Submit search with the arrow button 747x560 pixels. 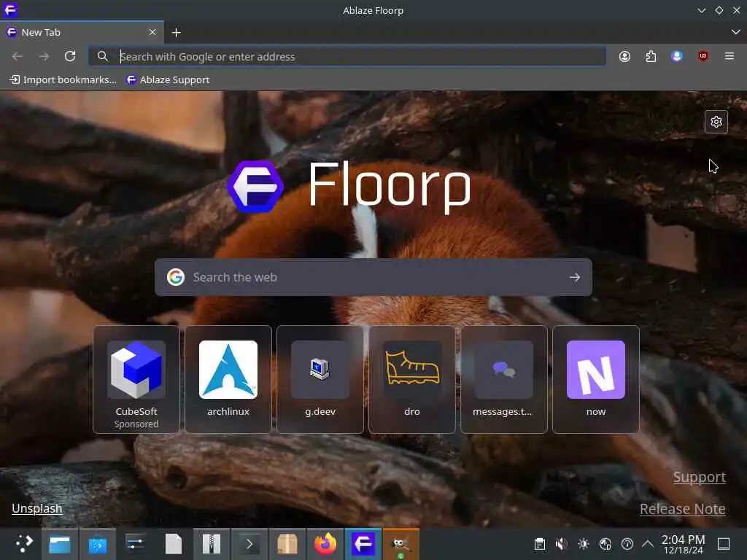point(575,277)
